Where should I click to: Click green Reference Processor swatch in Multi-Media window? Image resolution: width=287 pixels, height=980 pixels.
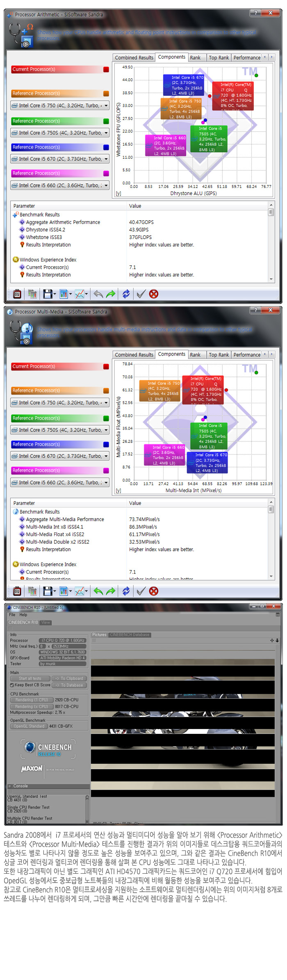point(106,418)
